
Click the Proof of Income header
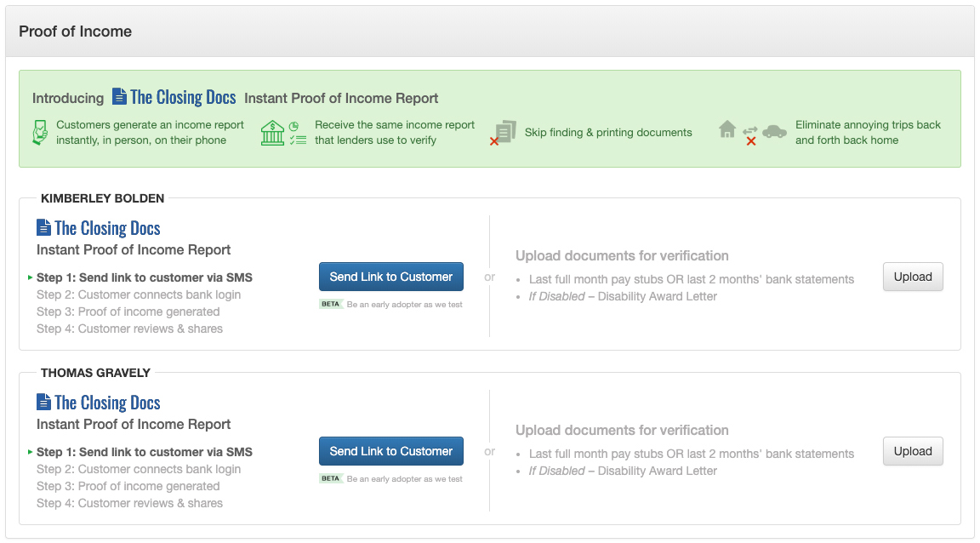pos(76,31)
